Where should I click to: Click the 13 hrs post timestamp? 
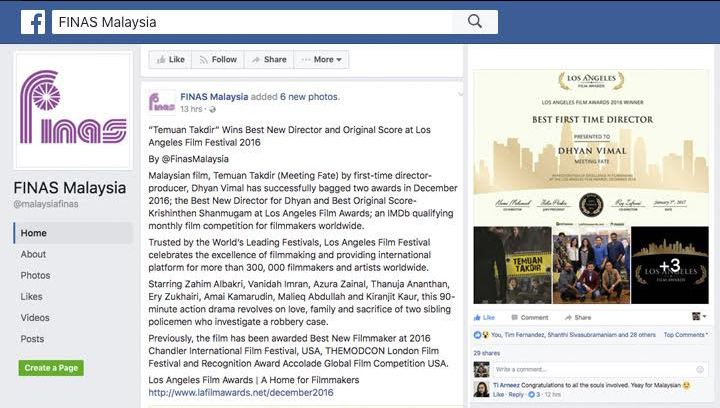pyautogui.click(x=191, y=109)
